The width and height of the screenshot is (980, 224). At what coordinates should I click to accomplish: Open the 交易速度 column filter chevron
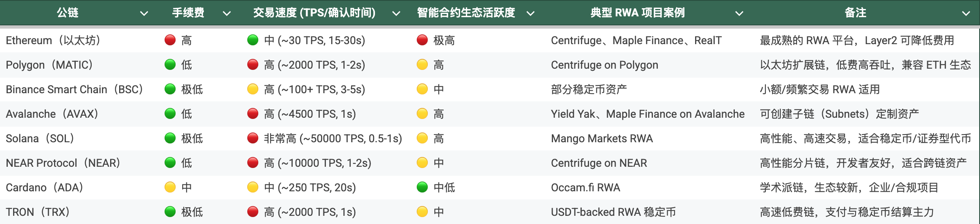pyautogui.click(x=396, y=13)
